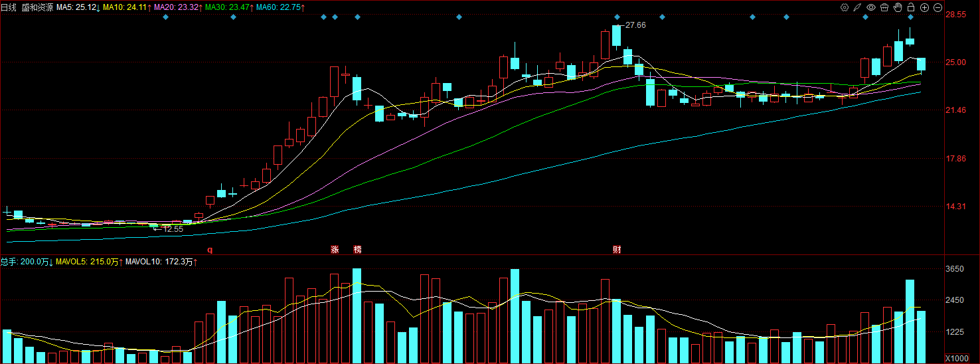This screenshot has height=364, width=980.
Task: Click the stock name '盛和资源'
Action: point(37,7)
